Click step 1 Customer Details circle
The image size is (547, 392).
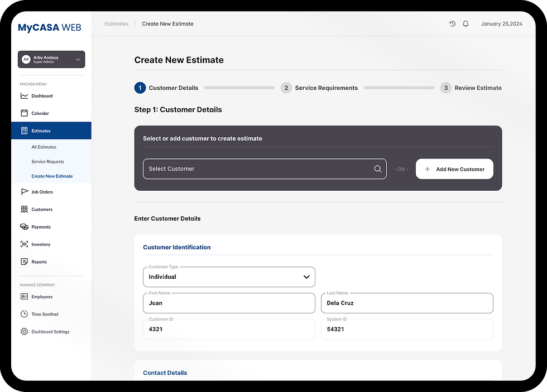[140, 88]
